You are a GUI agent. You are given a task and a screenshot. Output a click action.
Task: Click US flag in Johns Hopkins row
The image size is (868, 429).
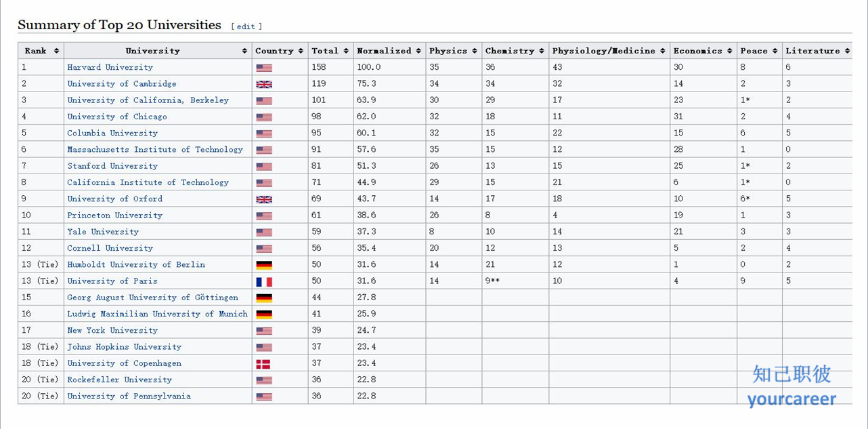[264, 348]
